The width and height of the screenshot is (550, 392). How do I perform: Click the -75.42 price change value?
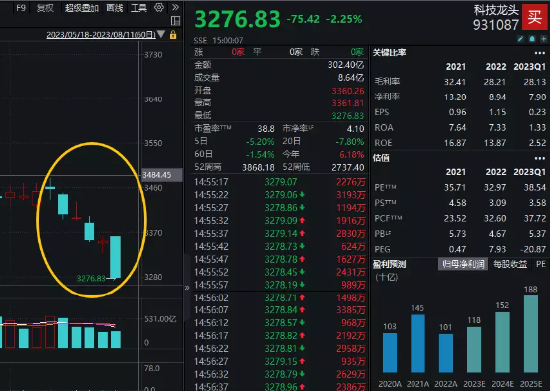pos(303,19)
